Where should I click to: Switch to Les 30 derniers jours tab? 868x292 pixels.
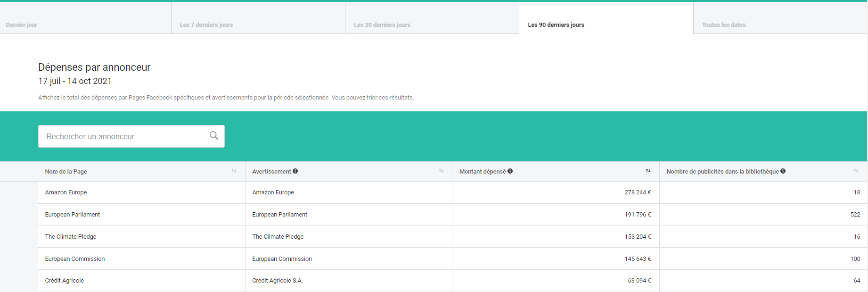[432, 18]
